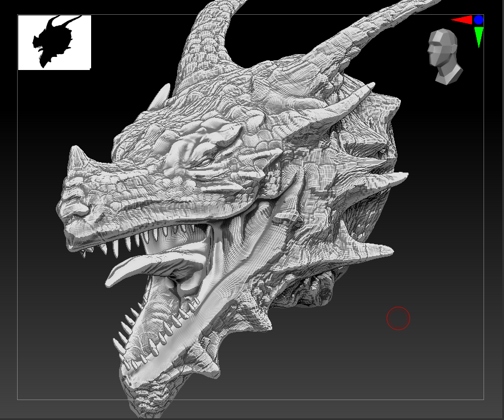504x420 pixels.
Task: Click the dragon's extended tongue
Action: pyautogui.click(x=154, y=265)
